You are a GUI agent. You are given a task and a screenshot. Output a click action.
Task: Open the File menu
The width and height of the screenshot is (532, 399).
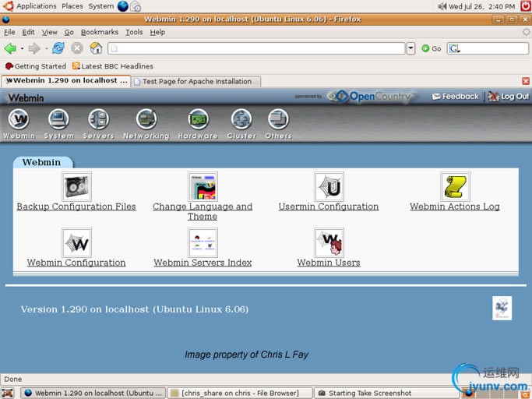(x=9, y=32)
